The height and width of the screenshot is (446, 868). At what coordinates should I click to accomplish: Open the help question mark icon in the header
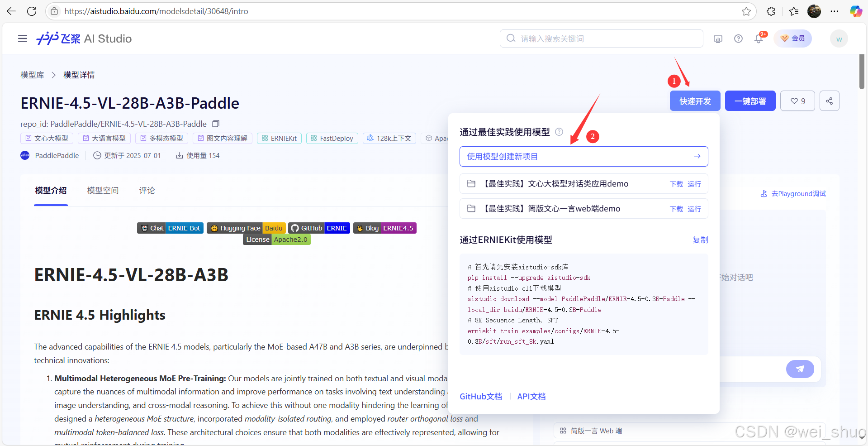[x=738, y=38]
